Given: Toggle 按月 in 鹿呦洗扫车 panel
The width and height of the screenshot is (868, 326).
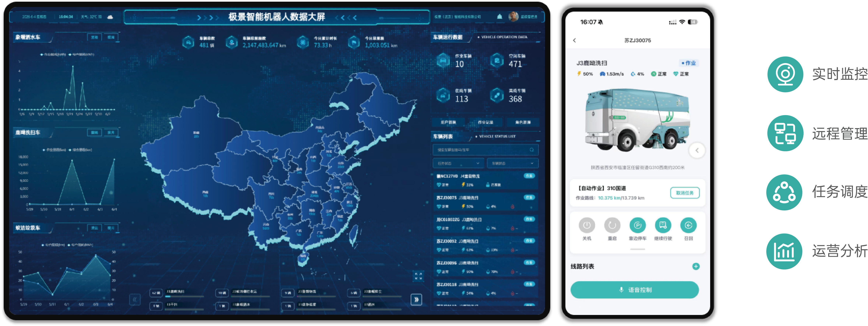Looking at the screenshot, I should [111, 132].
